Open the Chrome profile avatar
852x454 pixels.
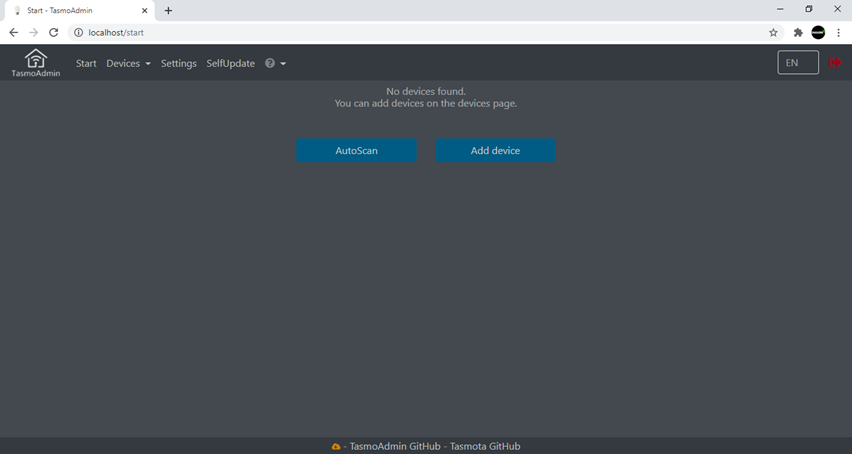point(818,33)
